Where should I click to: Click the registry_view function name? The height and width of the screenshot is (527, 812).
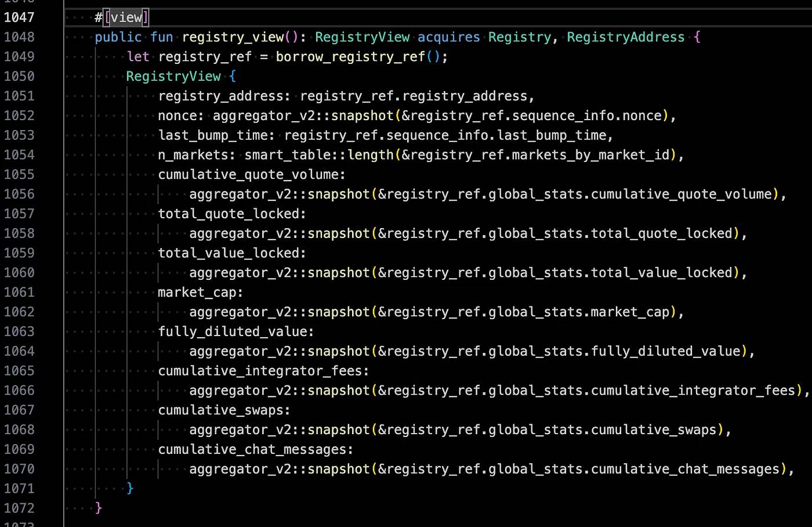233,37
